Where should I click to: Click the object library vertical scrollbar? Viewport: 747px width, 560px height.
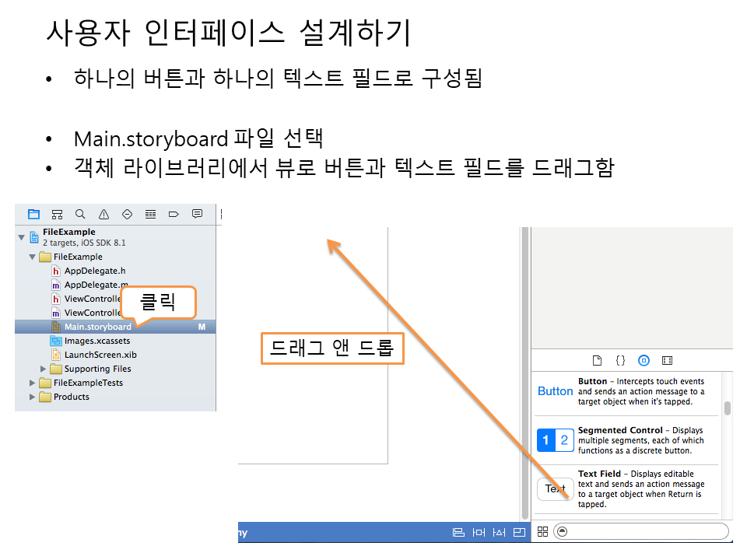[728, 408]
